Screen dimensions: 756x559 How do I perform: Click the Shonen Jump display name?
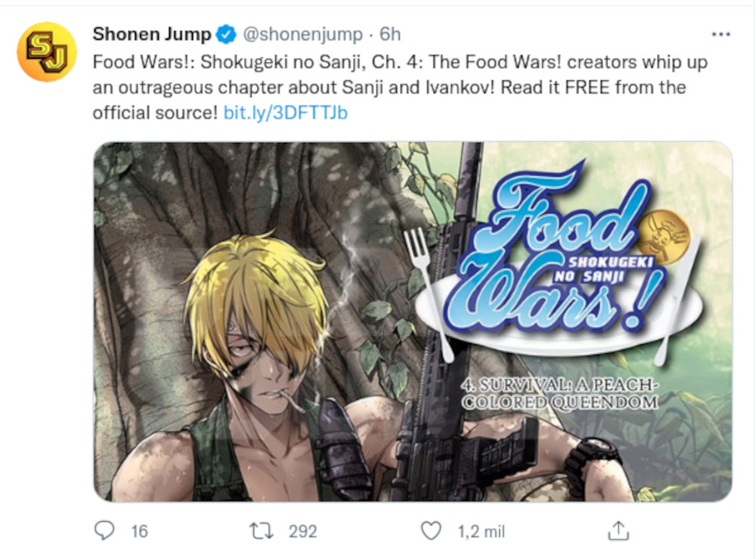[151, 34]
